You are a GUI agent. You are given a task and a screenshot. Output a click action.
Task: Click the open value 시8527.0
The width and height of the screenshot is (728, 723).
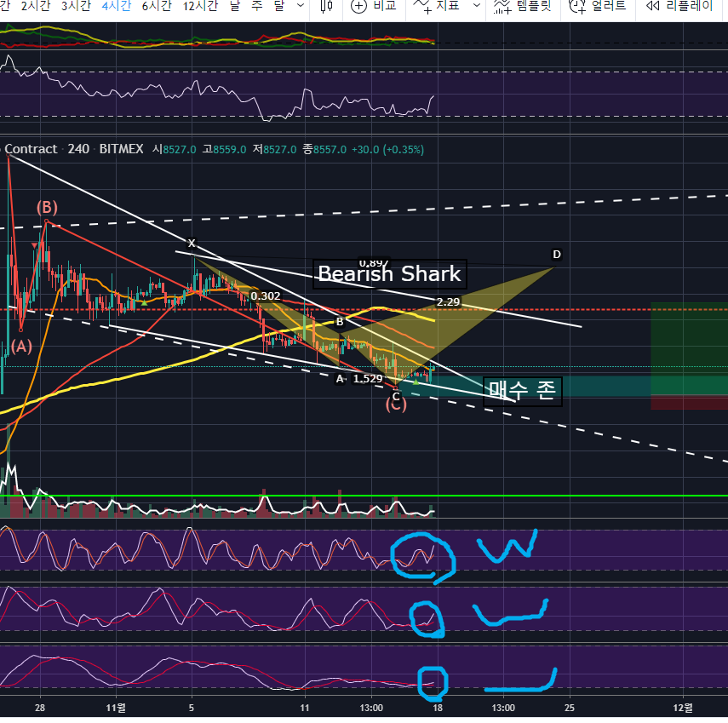[174, 150]
